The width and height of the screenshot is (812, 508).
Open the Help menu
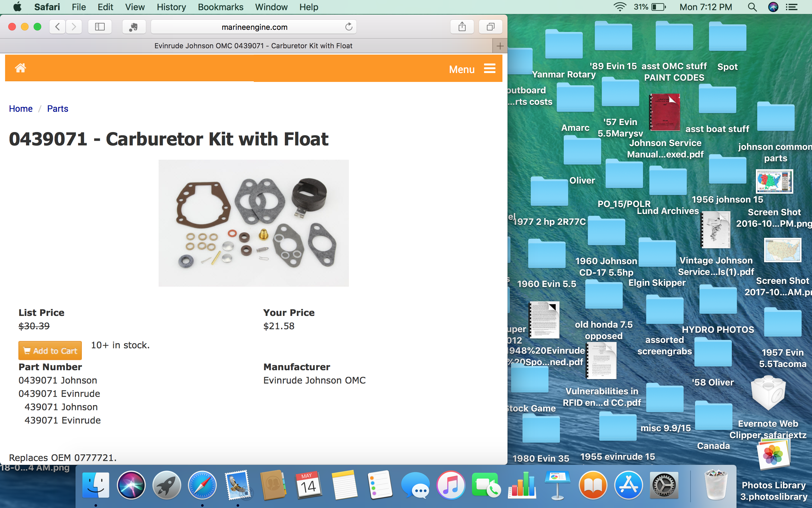click(x=309, y=7)
